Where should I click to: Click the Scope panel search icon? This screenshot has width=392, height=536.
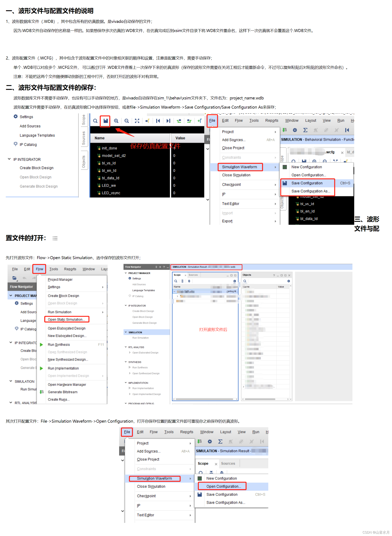click(x=176, y=281)
